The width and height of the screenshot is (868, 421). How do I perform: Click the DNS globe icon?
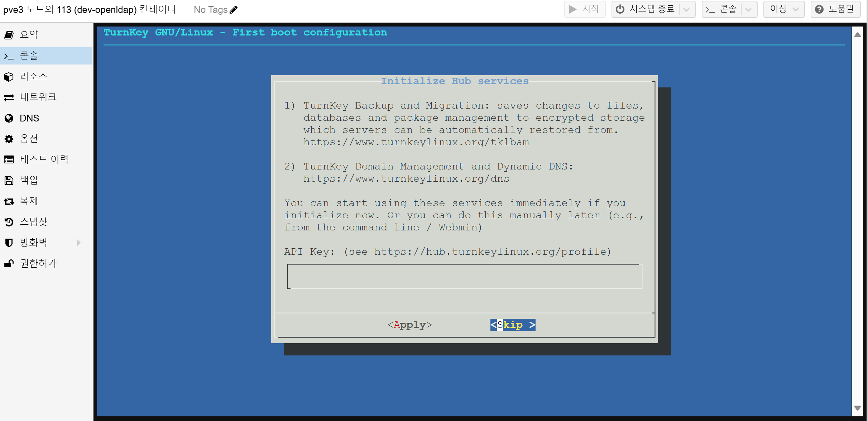point(9,118)
